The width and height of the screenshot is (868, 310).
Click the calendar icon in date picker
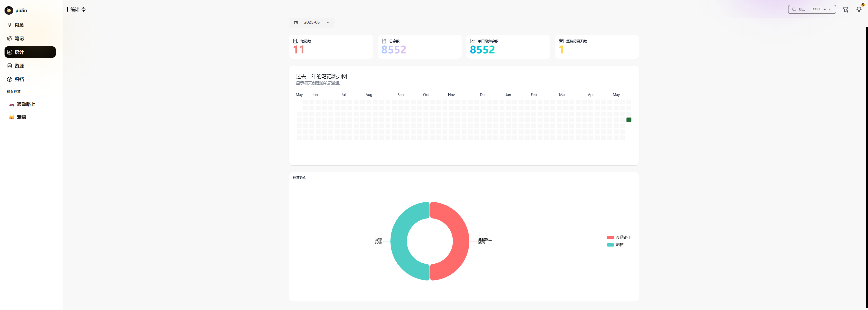296,22
